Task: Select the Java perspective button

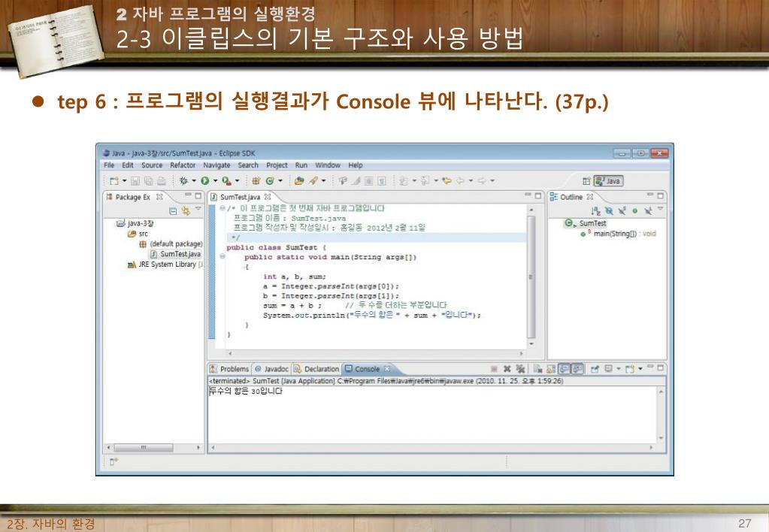Action: (608, 181)
